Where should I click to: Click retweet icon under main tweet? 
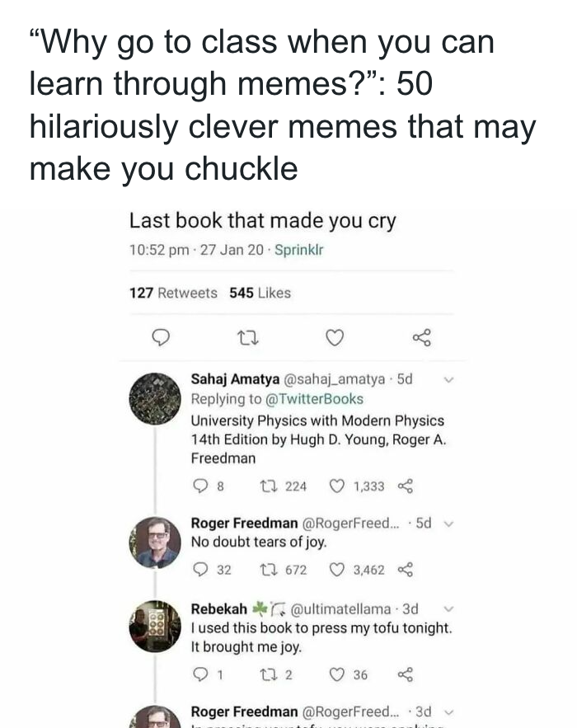[x=245, y=338]
